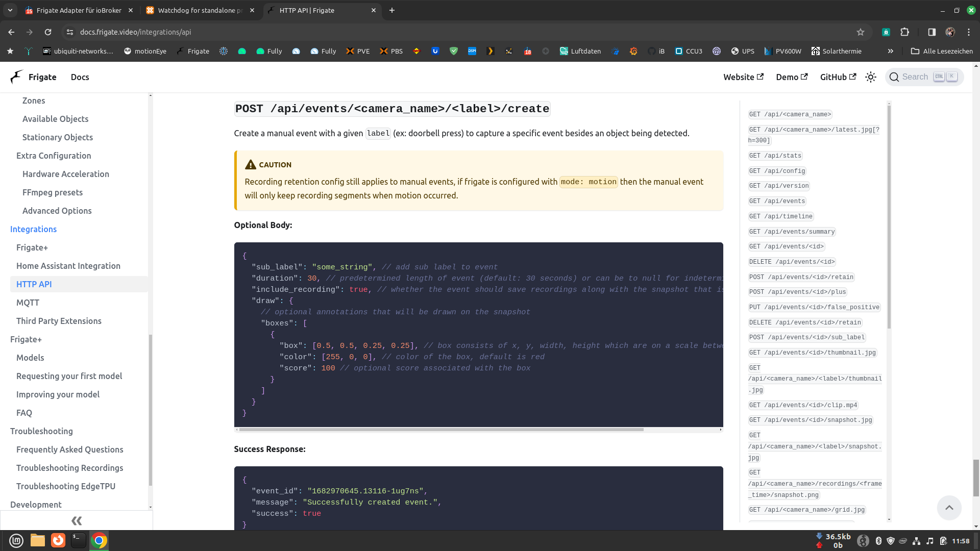Show more bookmarks overflow chevron
Screen dimensions: 980x551
891,51
